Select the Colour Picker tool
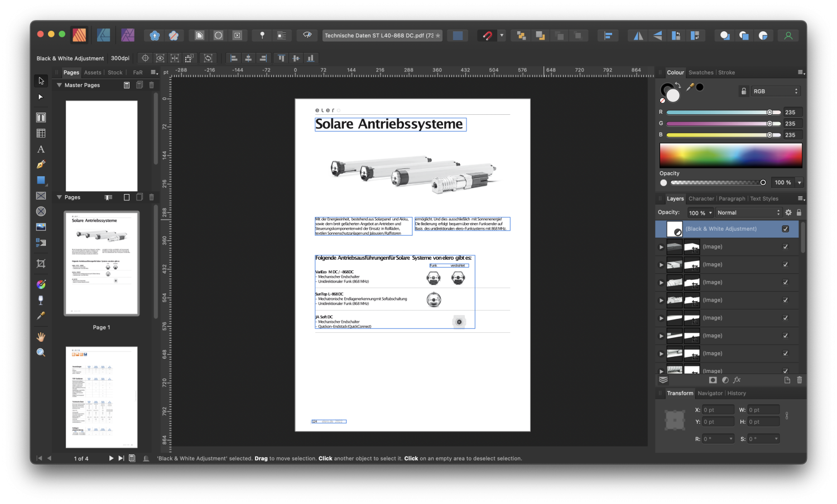The height and width of the screenshot is (504, 837). [x=40, y=316]
